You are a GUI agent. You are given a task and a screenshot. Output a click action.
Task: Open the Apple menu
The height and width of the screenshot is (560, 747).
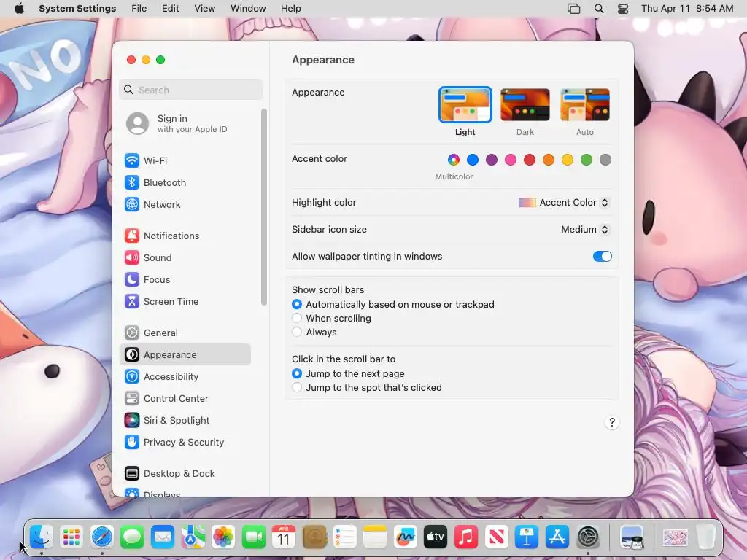pos(19,9)
